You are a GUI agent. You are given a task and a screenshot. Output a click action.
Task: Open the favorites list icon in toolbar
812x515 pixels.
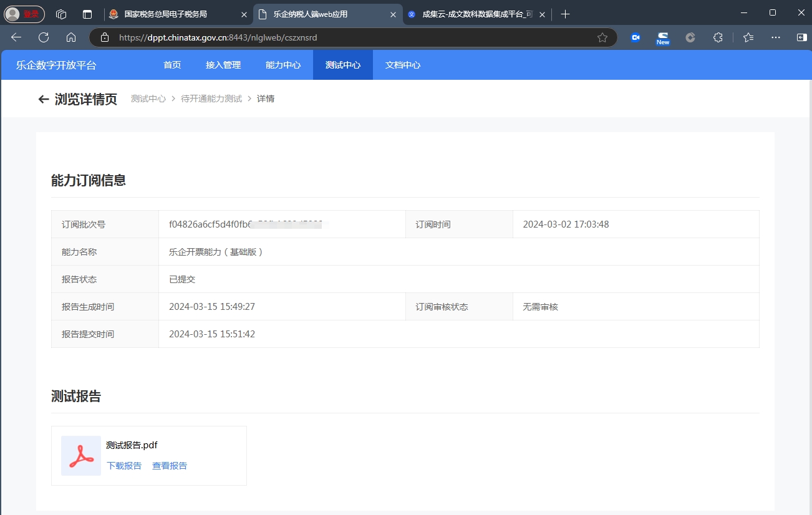tap(748, 37)
